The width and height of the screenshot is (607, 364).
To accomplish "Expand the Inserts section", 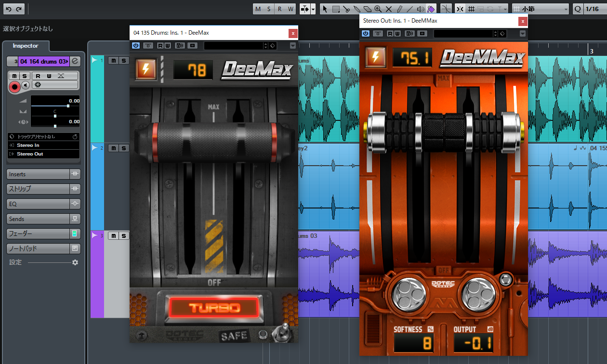I will point(38,174).
